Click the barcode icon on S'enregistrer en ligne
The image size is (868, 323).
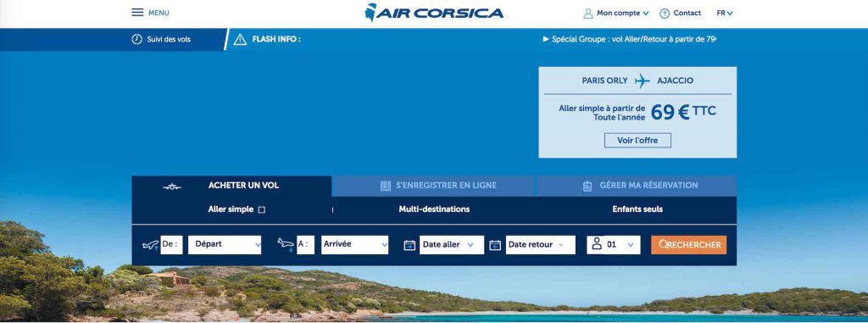point(386,186)
